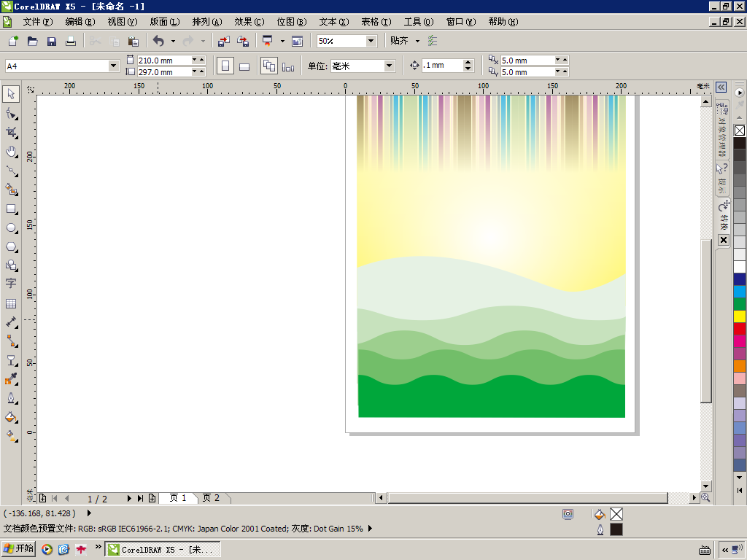Switch page to portrait orientation
The width and height of the screenshot is (747, 560).
click(x=225, y=66)
